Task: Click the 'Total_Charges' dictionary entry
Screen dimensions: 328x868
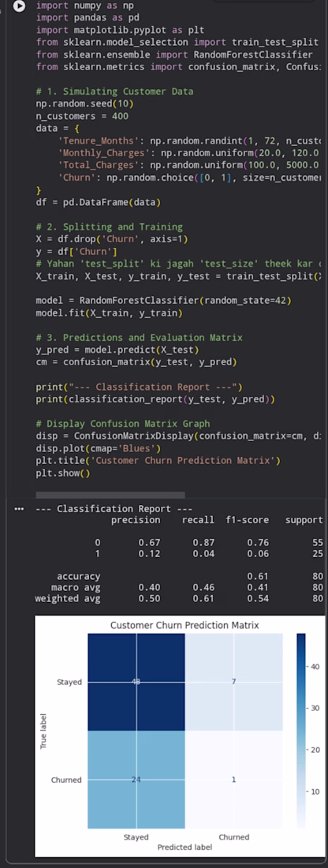Action: 188,165
